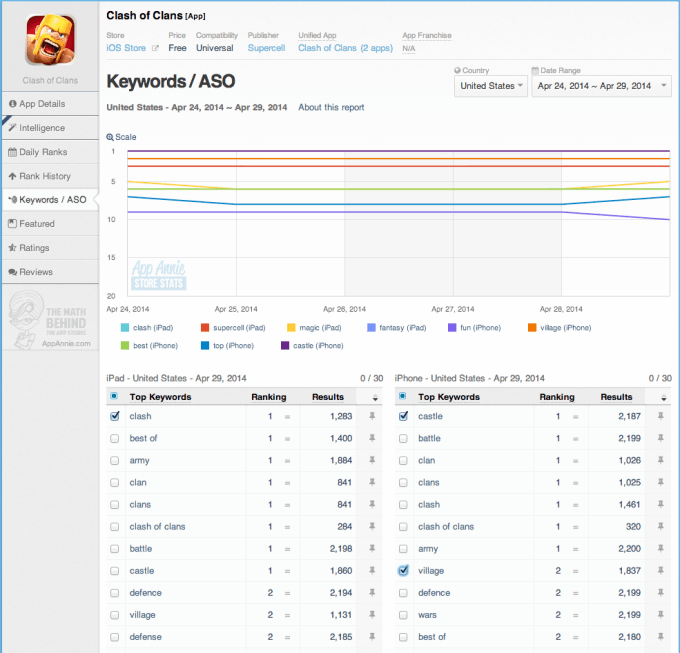Click the Supercell publisher link
The height and width of the screenshot is (653, 680).
(x=266, y=48)
